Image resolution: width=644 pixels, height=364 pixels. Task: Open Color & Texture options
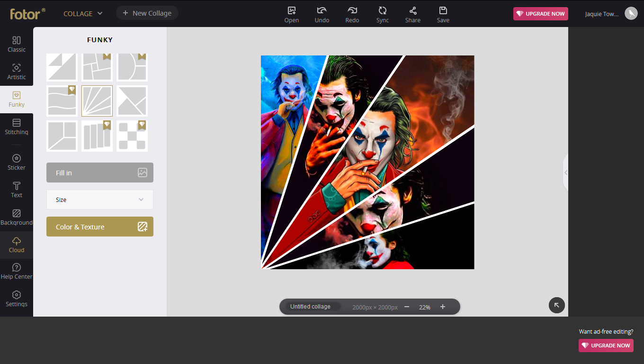click(x=100, y=227)
